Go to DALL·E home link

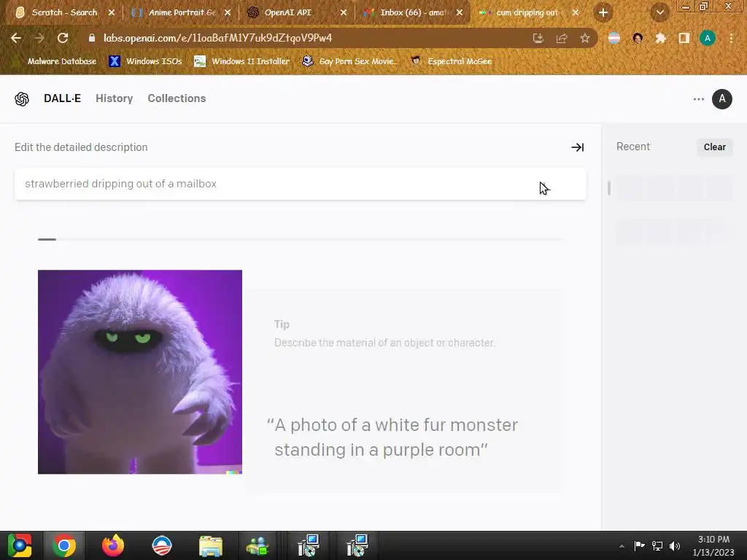pyautogui.click(x=63, y=98)
